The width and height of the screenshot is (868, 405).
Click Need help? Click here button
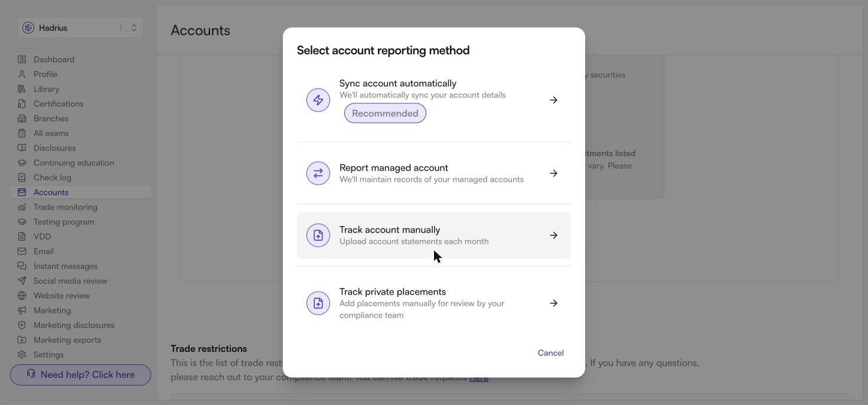(x=80, y=375)
